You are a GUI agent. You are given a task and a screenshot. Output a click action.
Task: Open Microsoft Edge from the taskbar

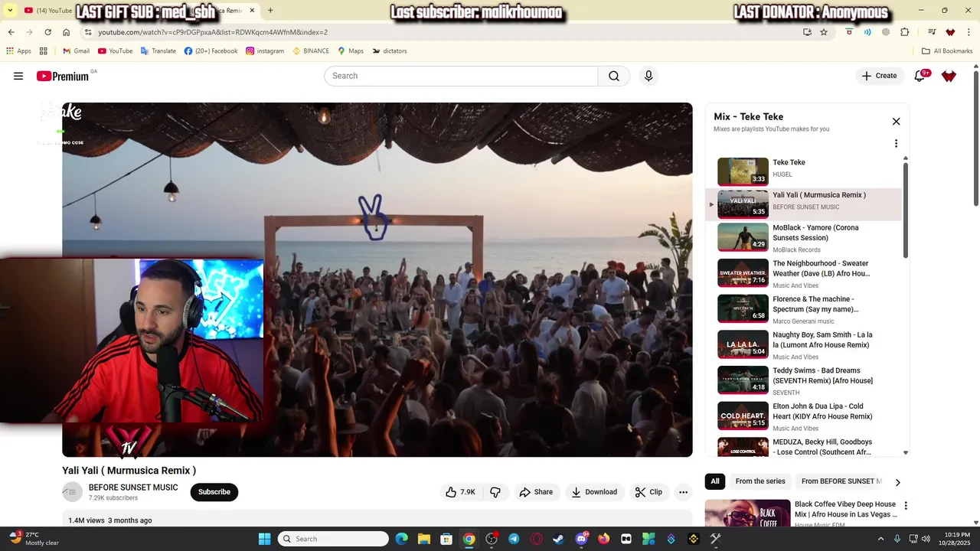402,539
